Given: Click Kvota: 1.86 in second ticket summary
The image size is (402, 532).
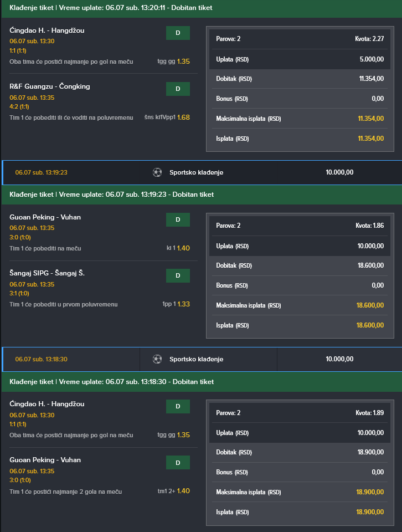Looking at the screenshot, I should tap(370, 226).
